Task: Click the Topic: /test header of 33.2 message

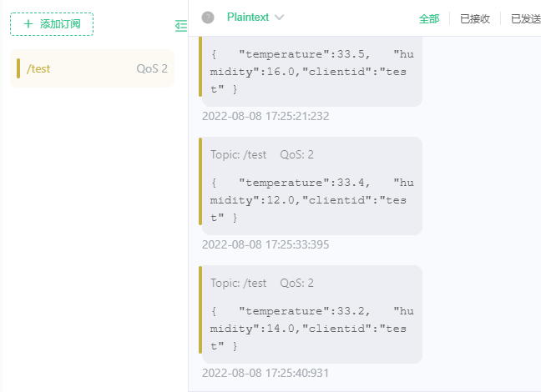Action: click(x=239, y=283)
